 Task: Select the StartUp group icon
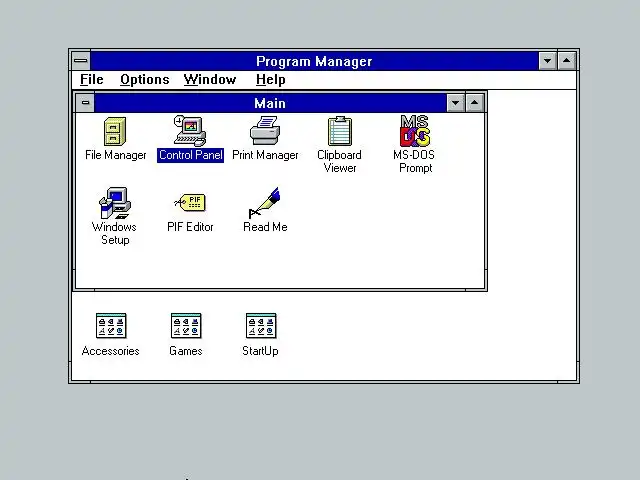coord(261,326)
